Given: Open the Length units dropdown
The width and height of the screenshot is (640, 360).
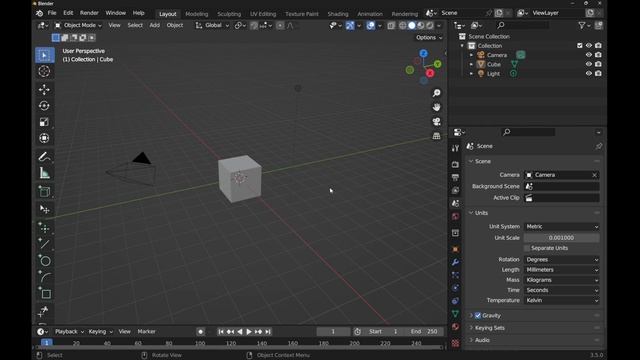Looking at the screenshot, I should 562,270.
